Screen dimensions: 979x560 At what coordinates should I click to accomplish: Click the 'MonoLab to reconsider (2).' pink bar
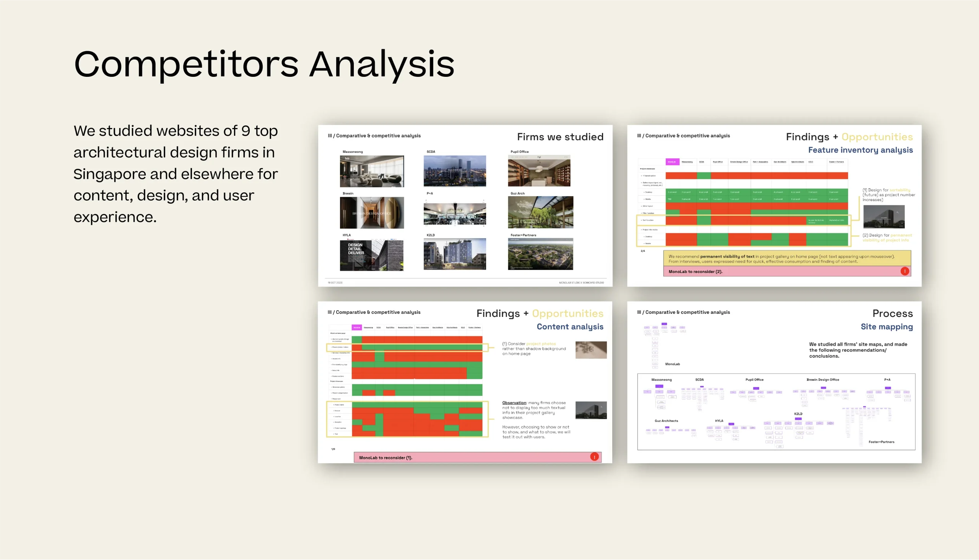[787, 271]
